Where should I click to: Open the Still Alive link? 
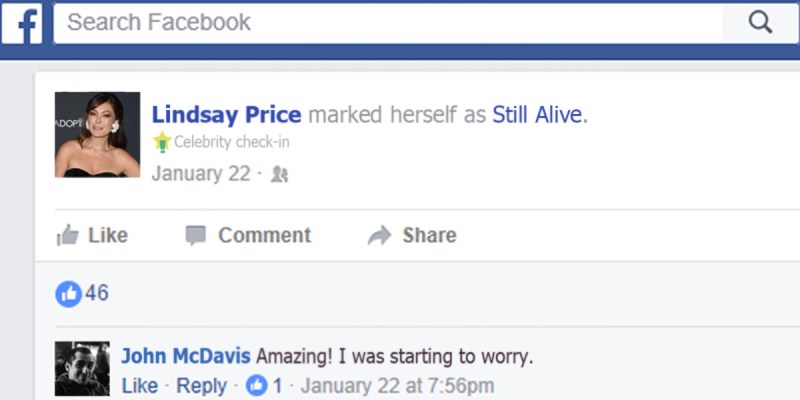(x=537, y=115)
